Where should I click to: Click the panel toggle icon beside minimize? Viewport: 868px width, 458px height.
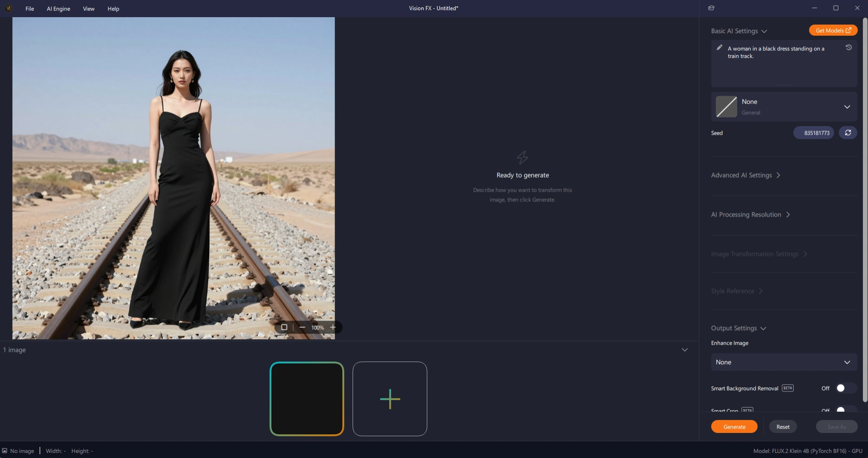tap(711, 8)
